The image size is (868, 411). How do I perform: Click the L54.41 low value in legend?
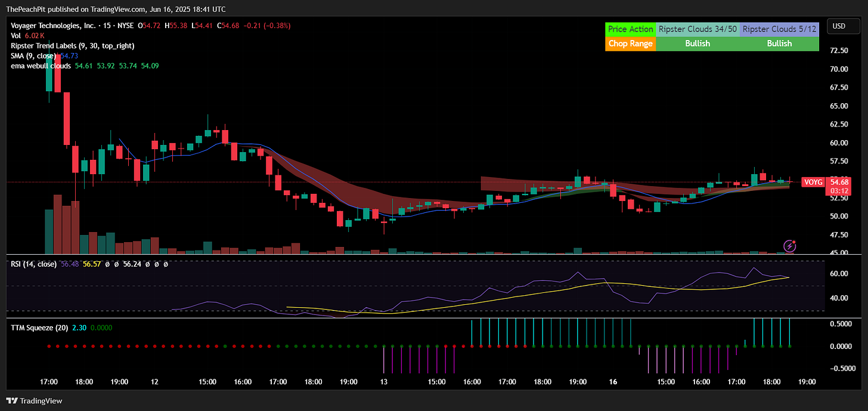click(x=203, y=26)
